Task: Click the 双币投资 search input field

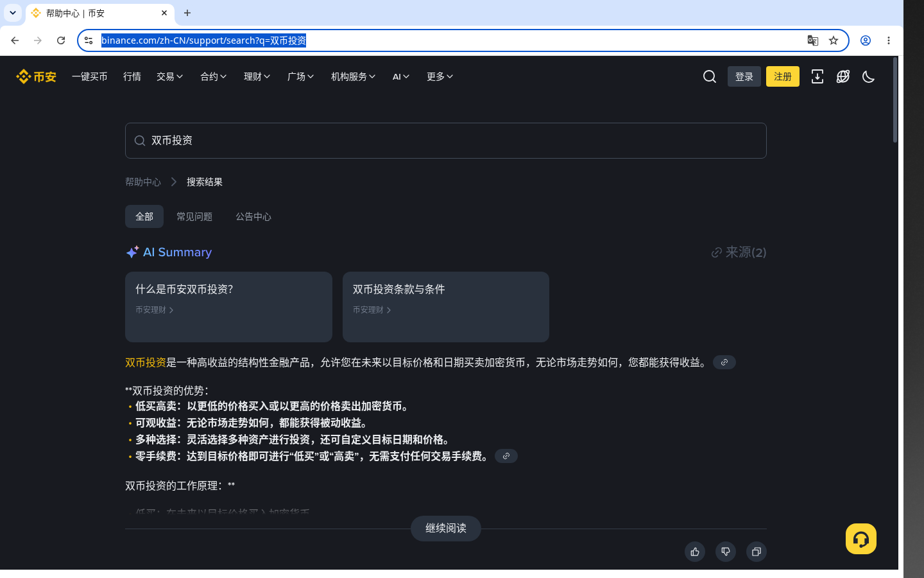Action: pos(446,141)
